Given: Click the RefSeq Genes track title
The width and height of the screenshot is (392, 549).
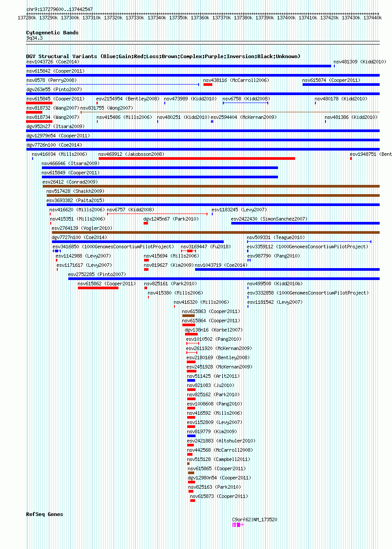Looking at the screenshot, I should tap(44, 514).
